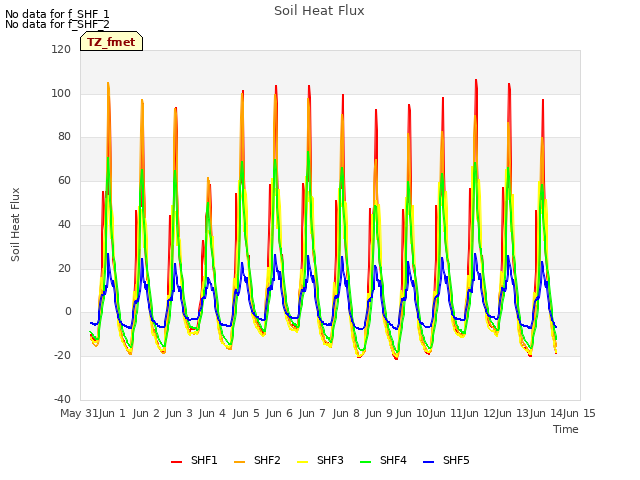640x480 pixels.
Task: Click the Jun 15 x-axis tick label
Action: (x=579, y=413)
